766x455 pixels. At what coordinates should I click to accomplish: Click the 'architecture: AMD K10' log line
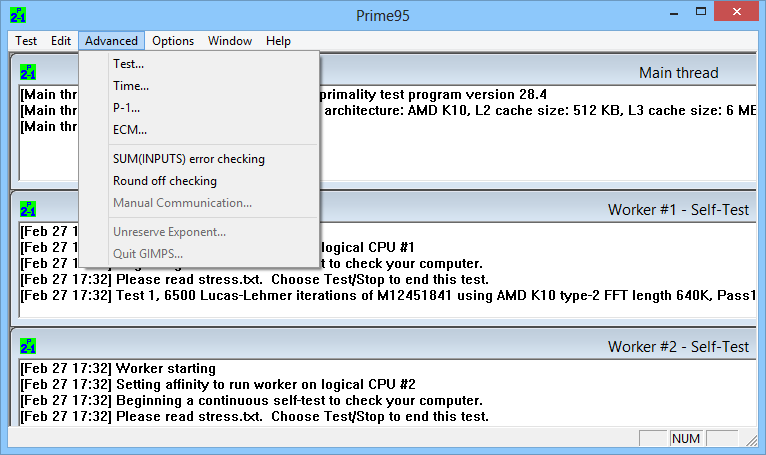click(540, 110)
